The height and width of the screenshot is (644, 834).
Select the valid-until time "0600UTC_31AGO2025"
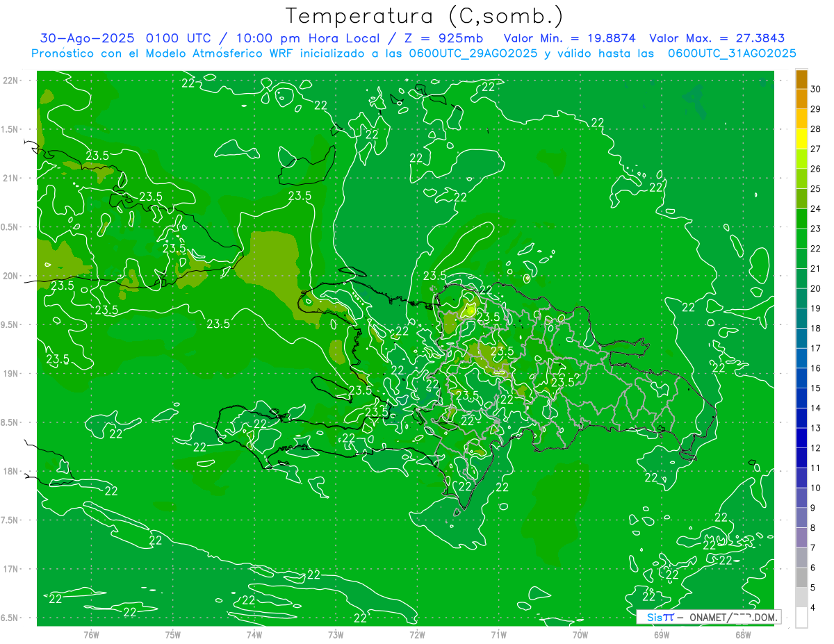point(732,53)
